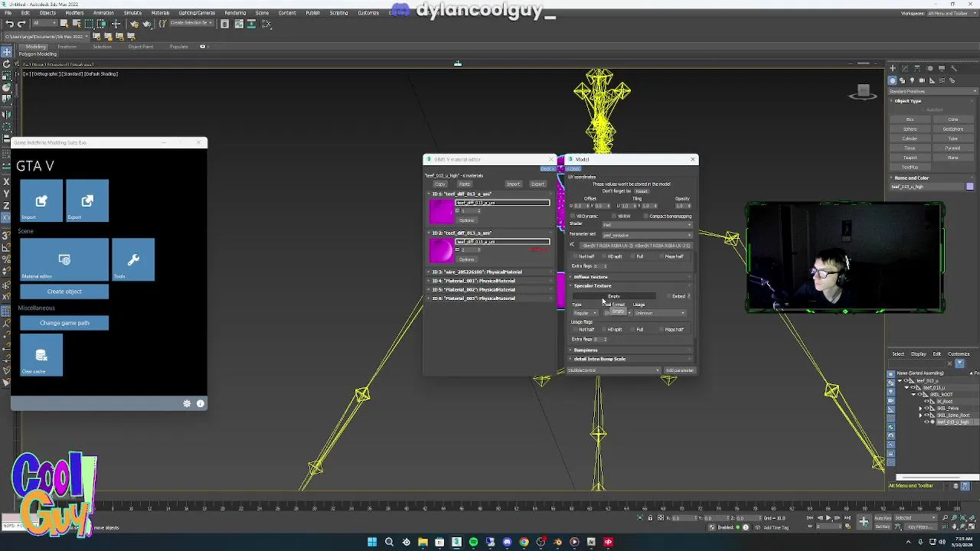Click Export in material editor
Viewport: 980px width, 551px height.
(x=537, y=184)
